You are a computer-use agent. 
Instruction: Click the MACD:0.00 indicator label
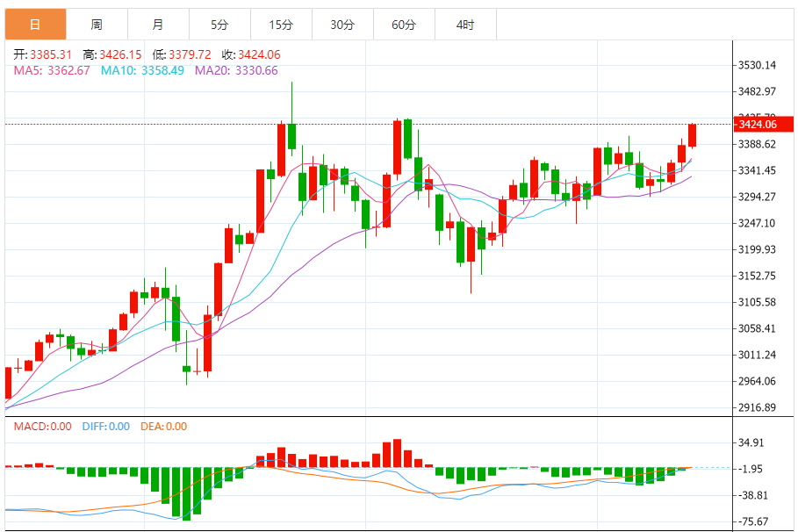[43, 427]
